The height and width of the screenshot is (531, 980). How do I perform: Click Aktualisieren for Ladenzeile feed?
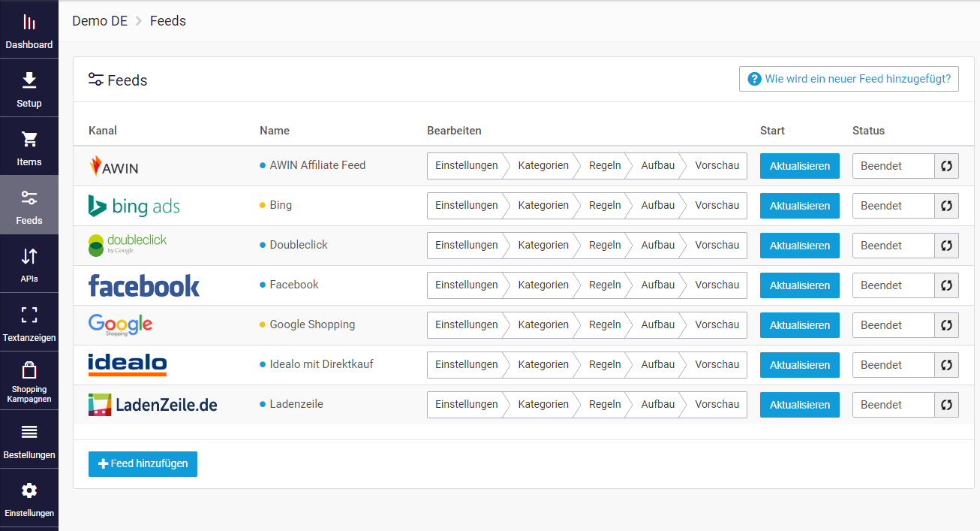800,405
